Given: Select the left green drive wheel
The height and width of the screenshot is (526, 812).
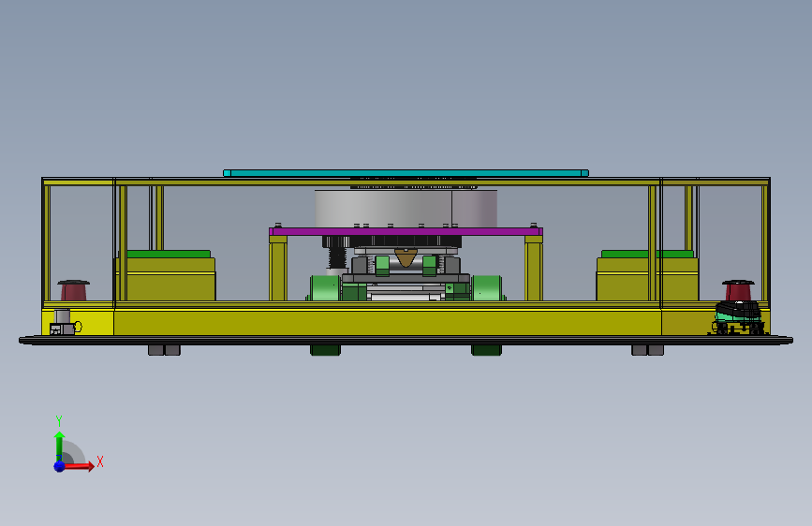Looking at the screenshot, I should click(325, 288).
